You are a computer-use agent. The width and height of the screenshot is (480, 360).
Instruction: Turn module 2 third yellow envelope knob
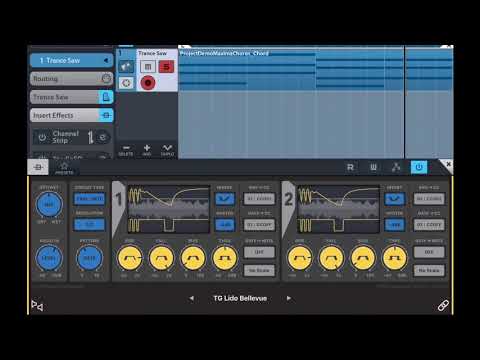pyautogui.click(x=363, y=258)
